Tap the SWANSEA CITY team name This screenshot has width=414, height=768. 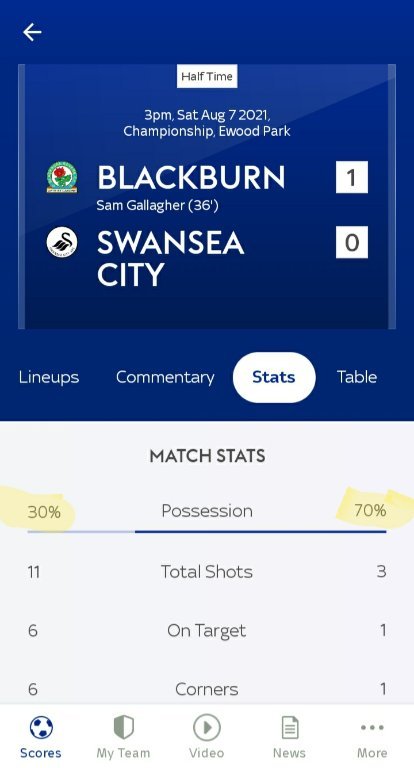tap(170, 258)
